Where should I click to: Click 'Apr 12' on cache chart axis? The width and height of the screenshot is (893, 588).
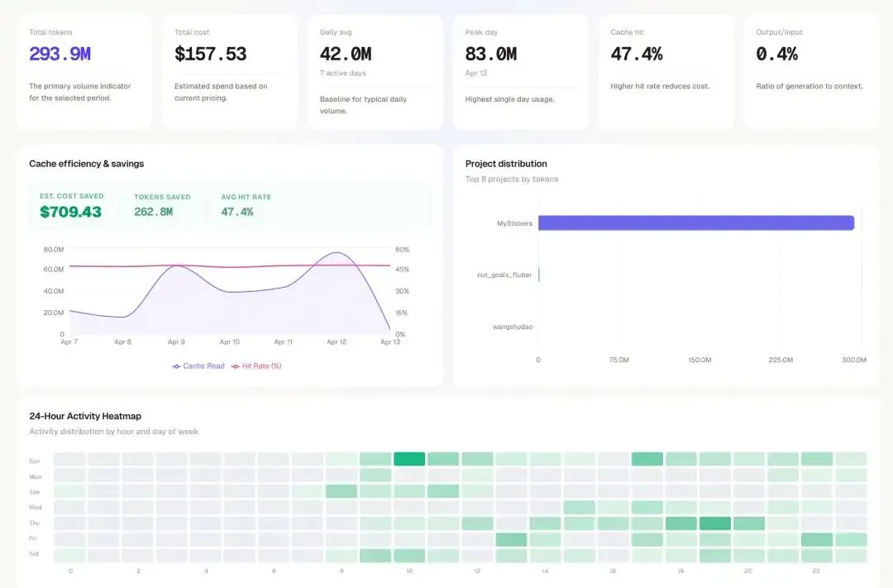click(x=337, y=342)
